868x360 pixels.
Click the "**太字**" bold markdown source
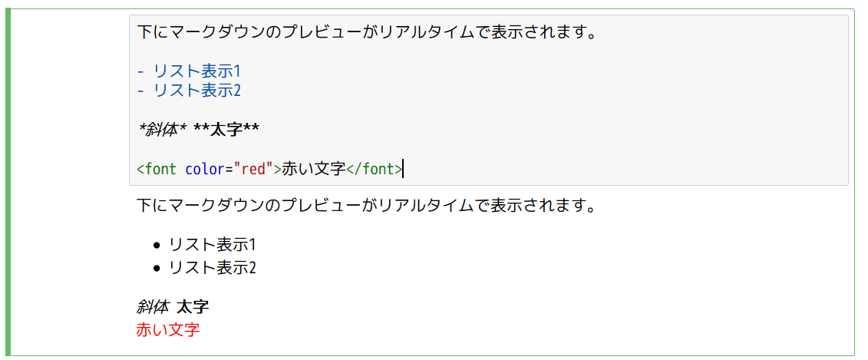click(226, 129)
